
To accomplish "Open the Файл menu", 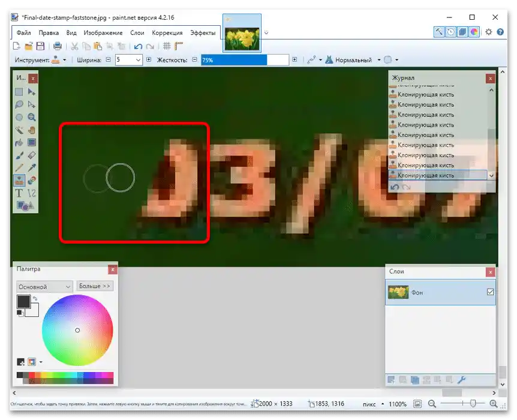I will [24, 32].
